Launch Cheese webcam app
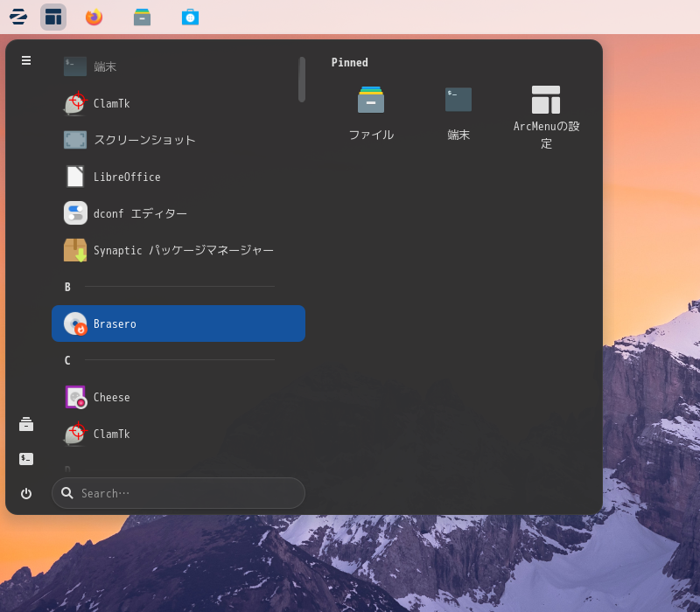700x612 pixels. tap(178, 397)
